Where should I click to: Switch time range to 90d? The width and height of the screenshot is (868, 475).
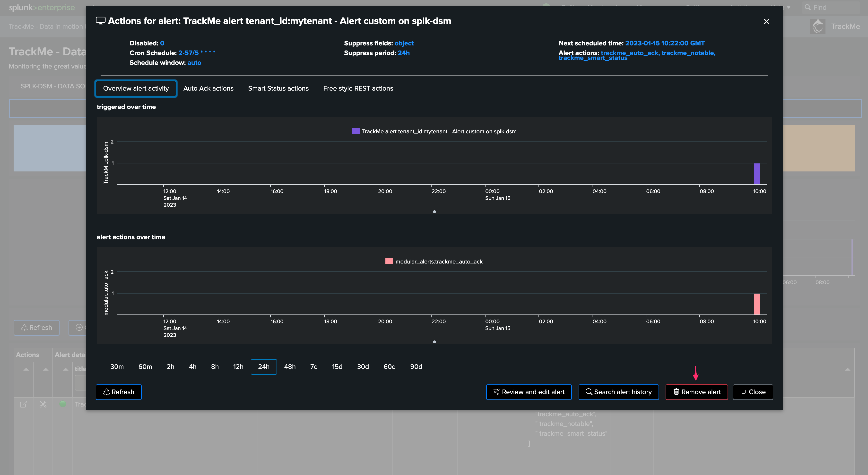click(416, 367)
